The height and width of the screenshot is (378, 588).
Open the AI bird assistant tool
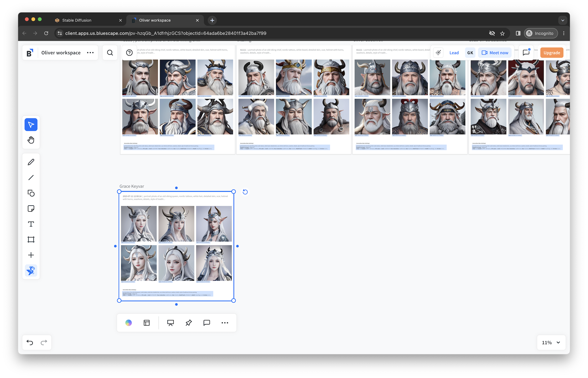[31, 270]
